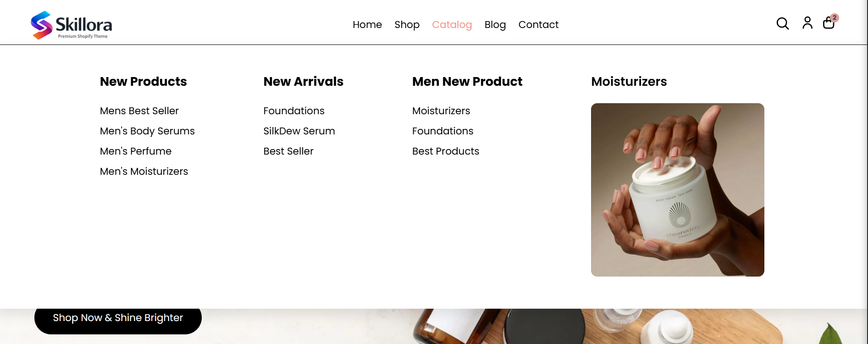Click the user account icon

(x=807, y=23)
